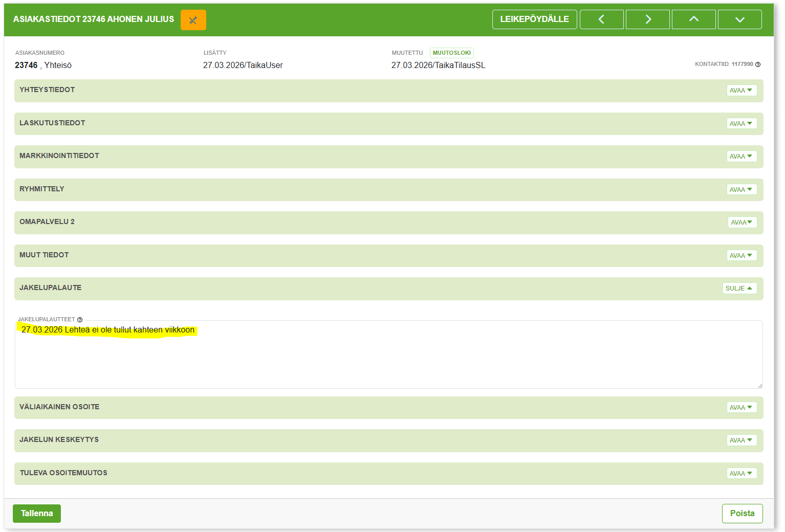This screenshot has height=532, width=785.
Task: Click inside the Jakelupalautteet text field
Action: [389, 358]
